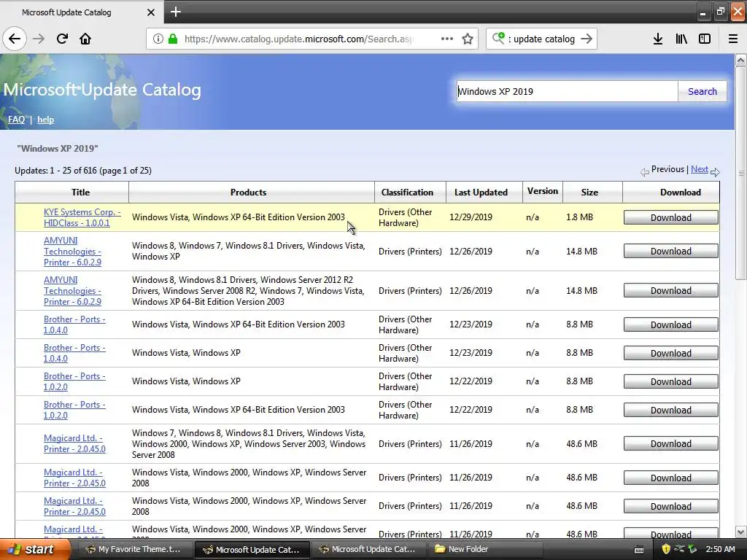Select the Microsoft Update Catalog browser tab
This screenshot has height=560, width=747.
click(82, 12)
